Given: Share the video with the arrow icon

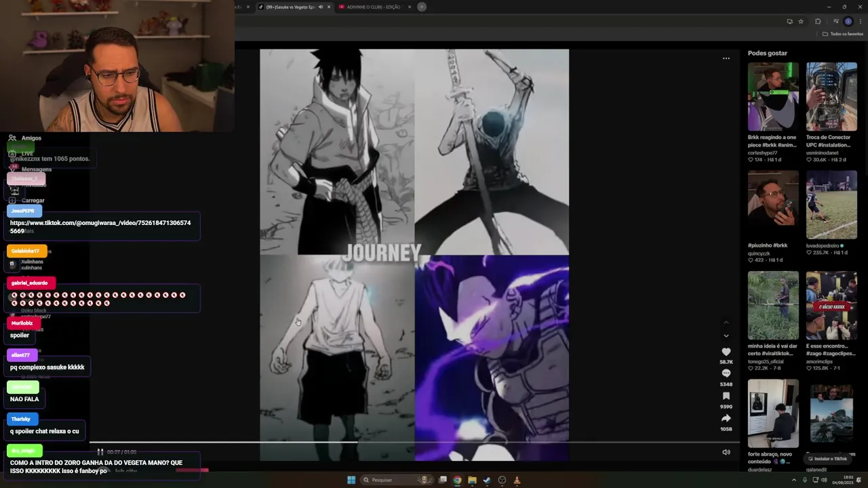Looking at the screenshot, I should point(726,418).
